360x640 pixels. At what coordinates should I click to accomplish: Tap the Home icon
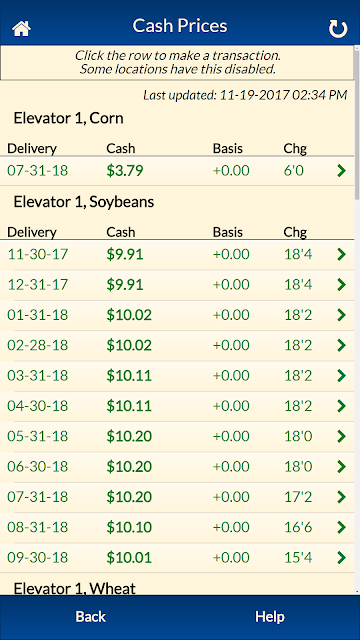21,29
